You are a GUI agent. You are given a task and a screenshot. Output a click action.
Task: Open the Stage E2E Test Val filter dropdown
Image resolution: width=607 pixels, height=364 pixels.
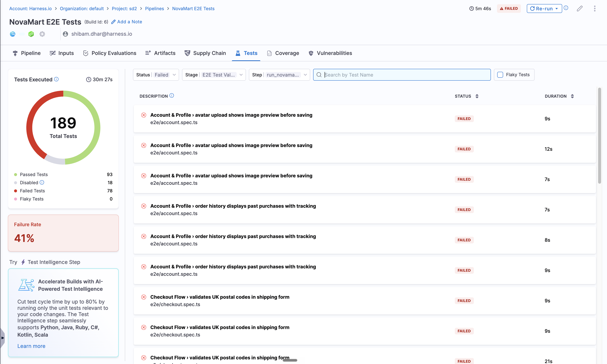[214, 75]
